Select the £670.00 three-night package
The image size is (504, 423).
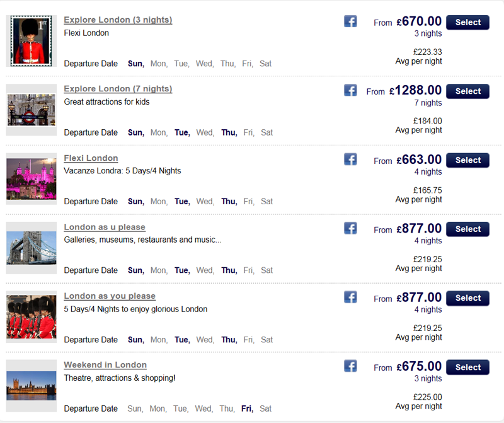[467, 23]
